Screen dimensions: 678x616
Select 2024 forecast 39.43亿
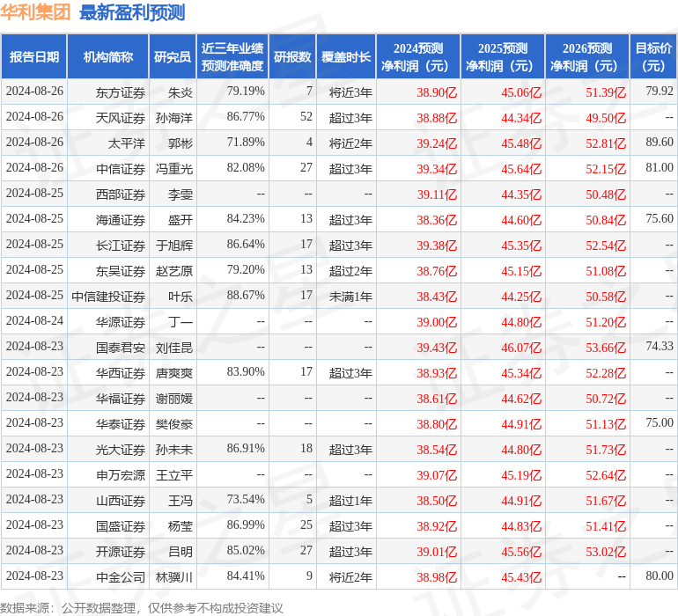pos(437,348)
